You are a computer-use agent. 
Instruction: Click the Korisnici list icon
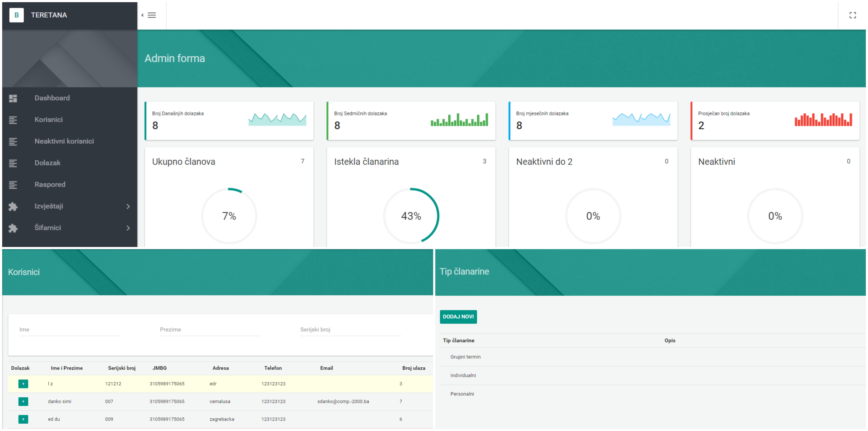(13, 120)
